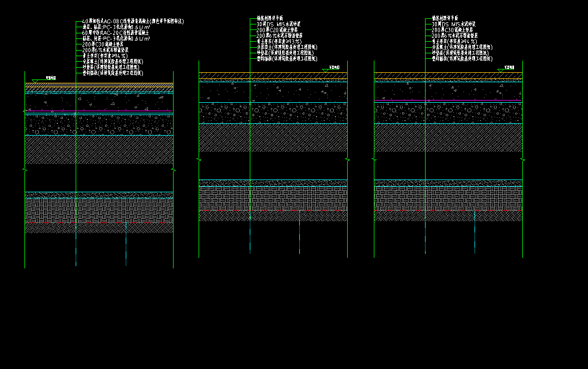Click the break-line symbol on the left section's left edge

tap(24, 168)
